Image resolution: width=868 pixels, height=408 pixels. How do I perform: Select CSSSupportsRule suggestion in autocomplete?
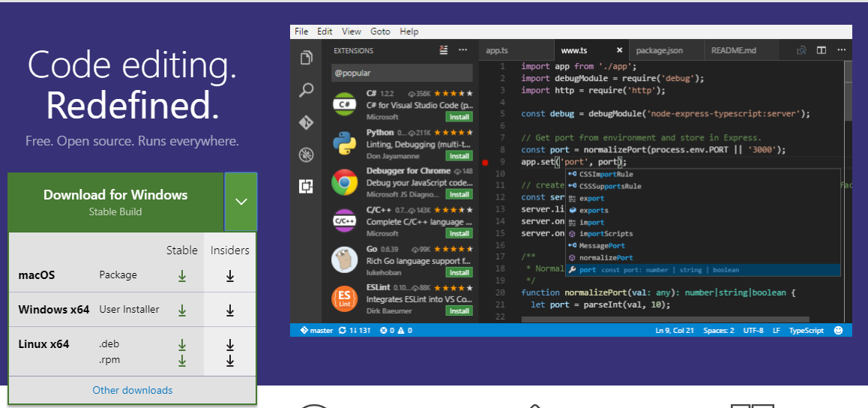point(703,186)
